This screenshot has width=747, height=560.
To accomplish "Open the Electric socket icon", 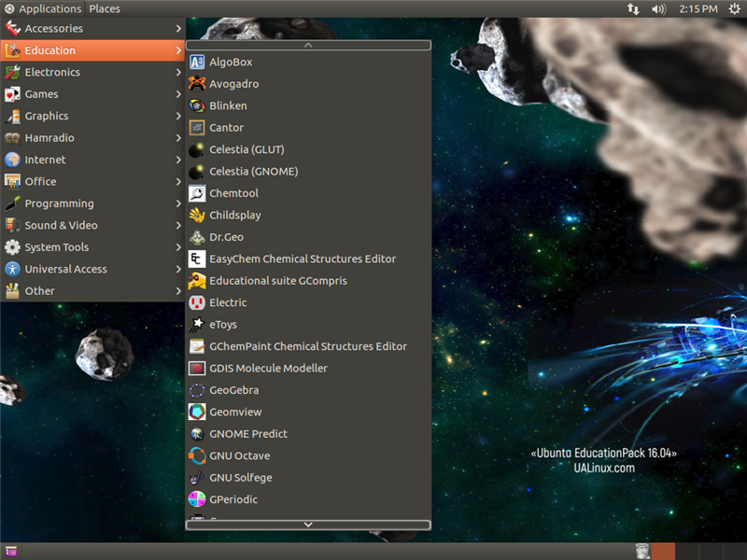I will tap(197, 302).
